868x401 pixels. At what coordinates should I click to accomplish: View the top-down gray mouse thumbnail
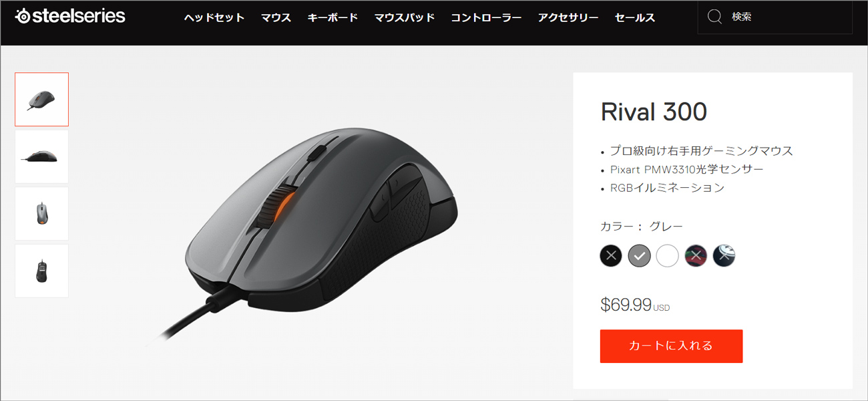tap(41, 214)
